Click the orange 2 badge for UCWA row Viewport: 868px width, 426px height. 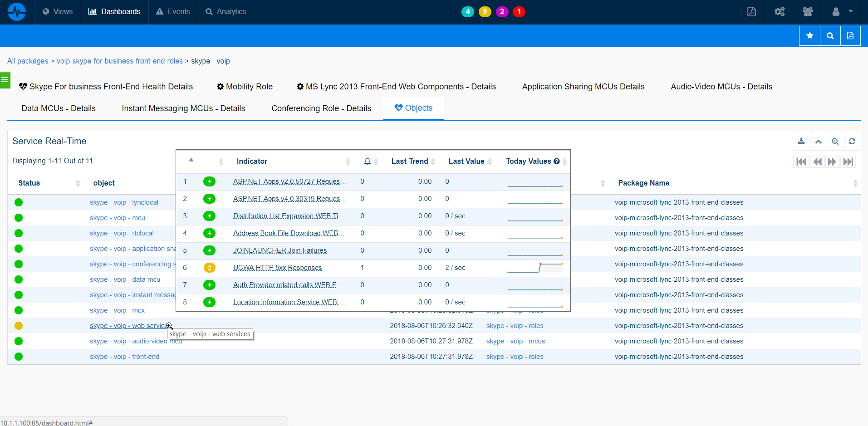[x=209, y=268]
